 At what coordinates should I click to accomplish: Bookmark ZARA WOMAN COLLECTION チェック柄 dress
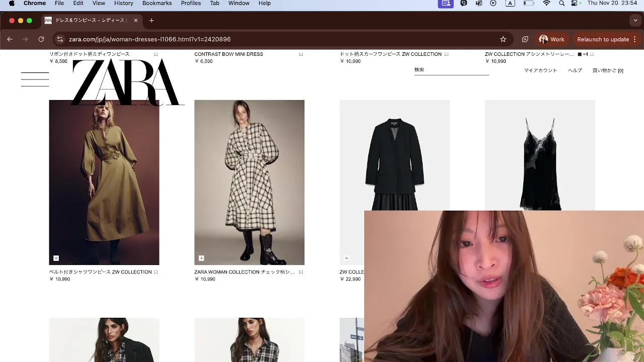(x=301, y=272)
